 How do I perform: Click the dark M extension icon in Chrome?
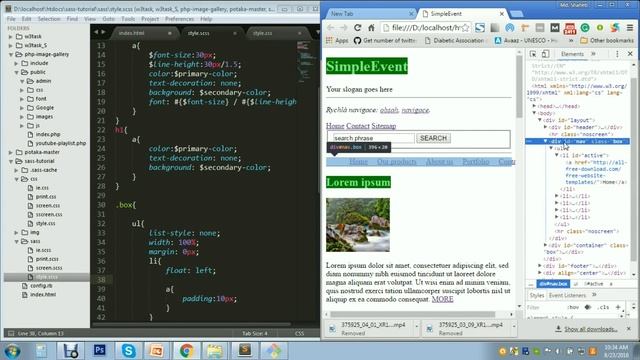coord(554,28)
